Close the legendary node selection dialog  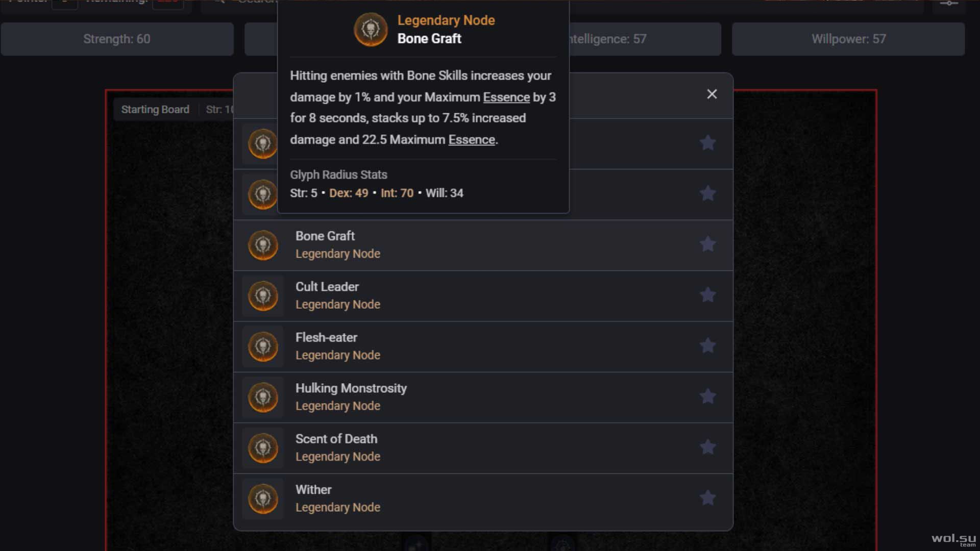point(712,94)
